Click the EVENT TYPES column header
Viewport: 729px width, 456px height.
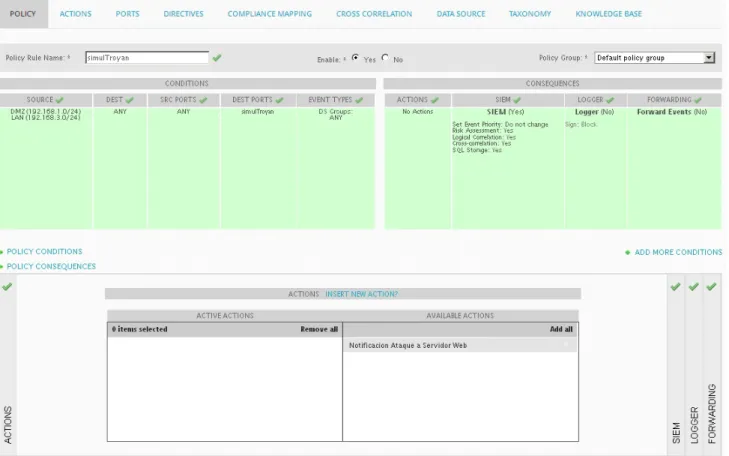(x=336, y=100)
